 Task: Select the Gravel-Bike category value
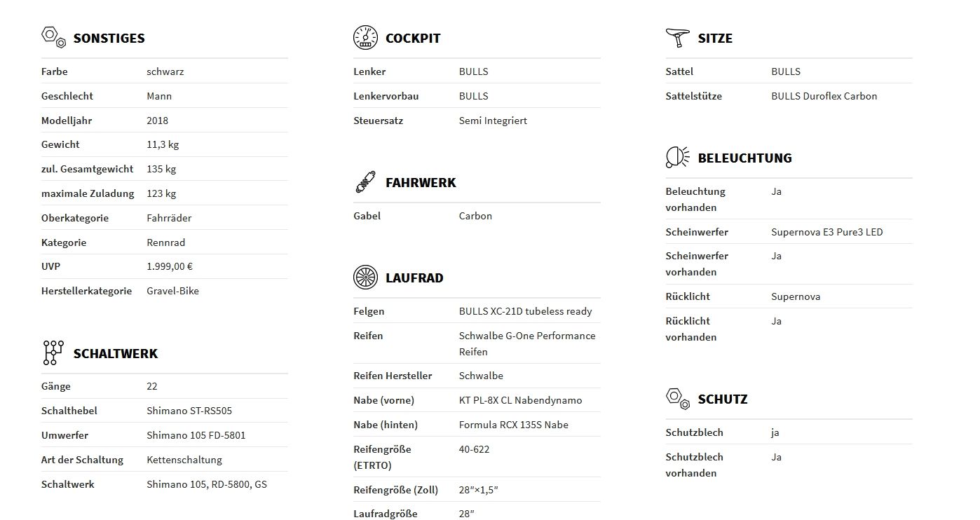(x=172, y=291)
